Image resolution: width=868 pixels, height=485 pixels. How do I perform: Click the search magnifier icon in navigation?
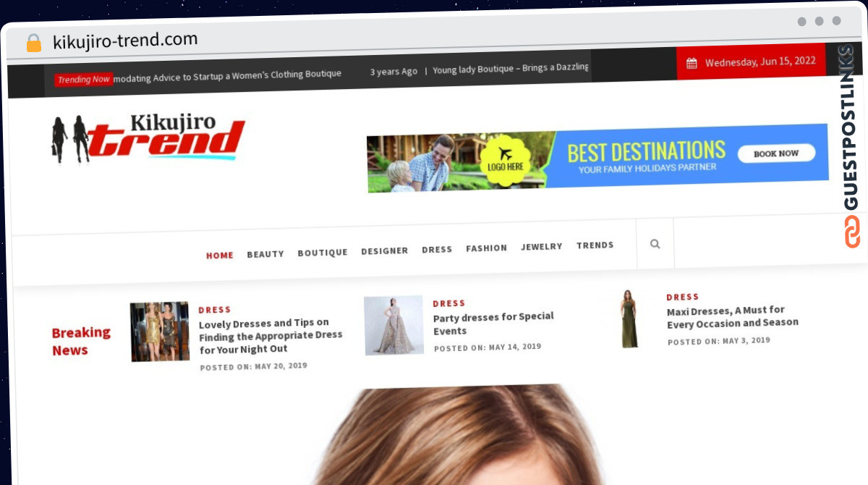point(655,244)
